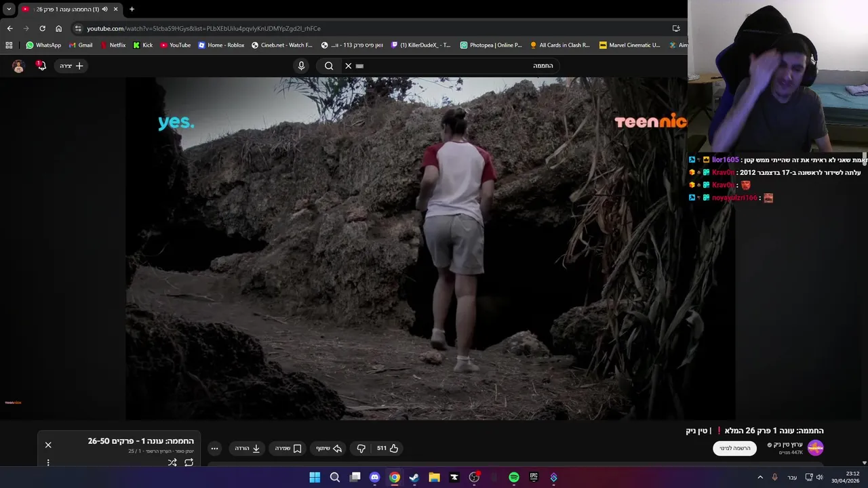Click the YouTube search magnifier button
Screen dimensions: 868x488
point(329,66)
